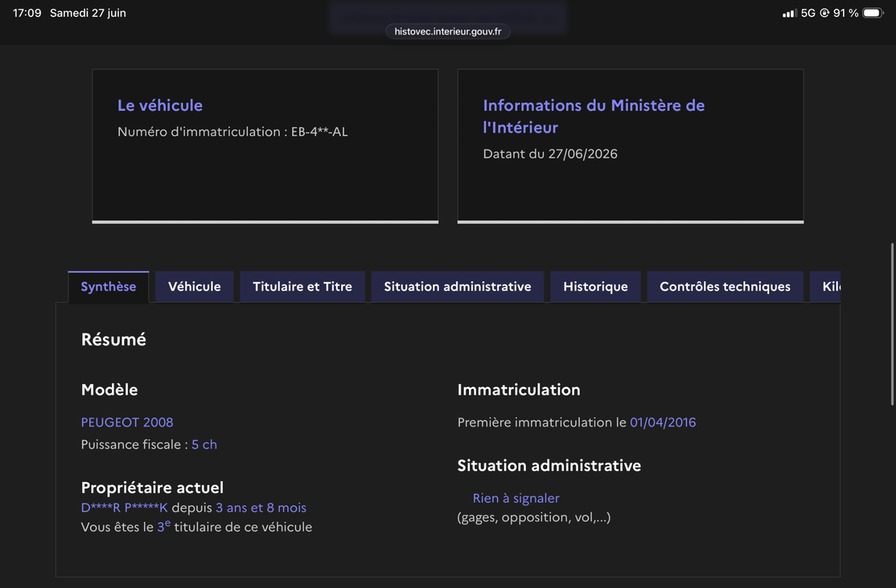
Task: Click 'Rien à signaler' status text
Action: 516,498
